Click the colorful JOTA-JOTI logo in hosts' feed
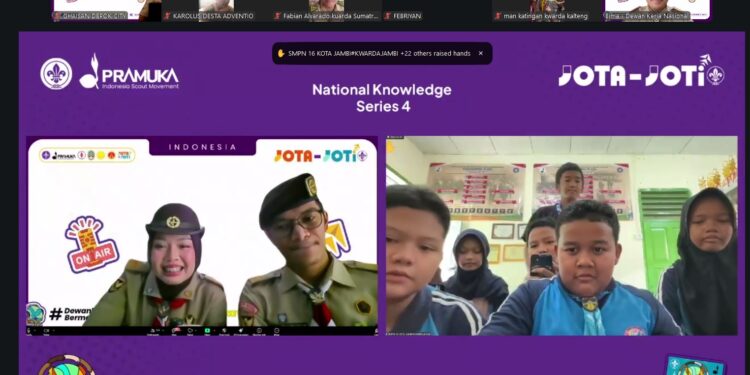750x375 pixels. 320,154
